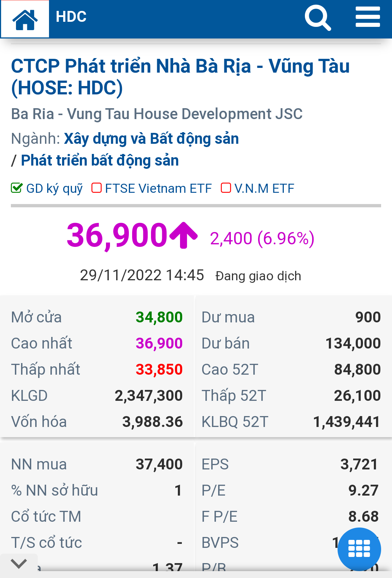Expand the bottom-left chevron panel
This screenshot has height=578, width=392.
tap(19, 564)
